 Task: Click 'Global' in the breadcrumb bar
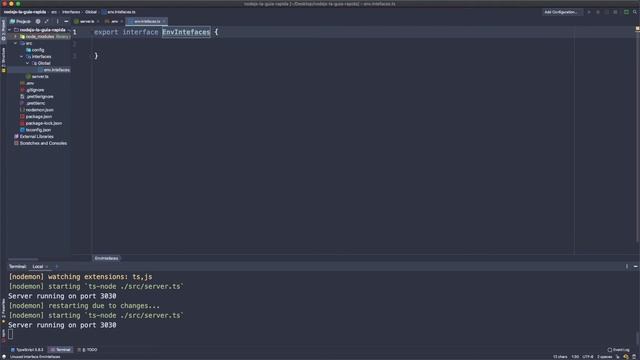91,12
